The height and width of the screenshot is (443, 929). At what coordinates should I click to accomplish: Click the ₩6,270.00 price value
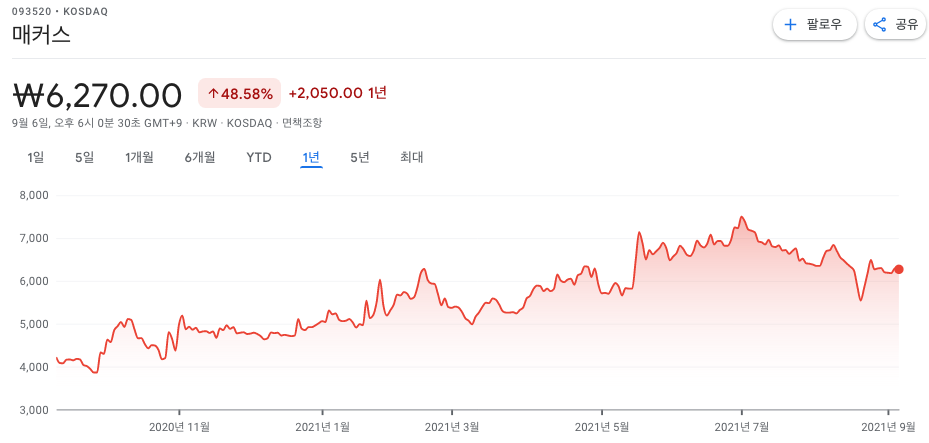pos(97,95)
